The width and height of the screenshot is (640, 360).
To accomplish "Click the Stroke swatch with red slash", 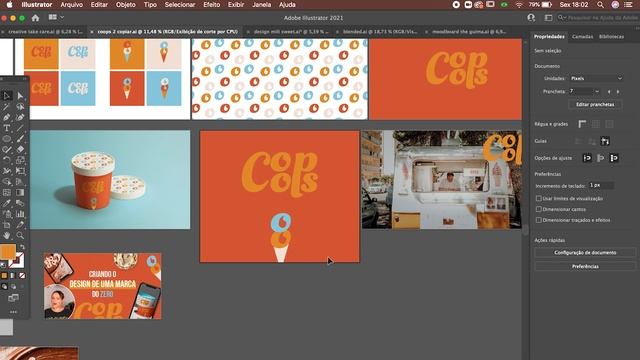I will [16, 260].
